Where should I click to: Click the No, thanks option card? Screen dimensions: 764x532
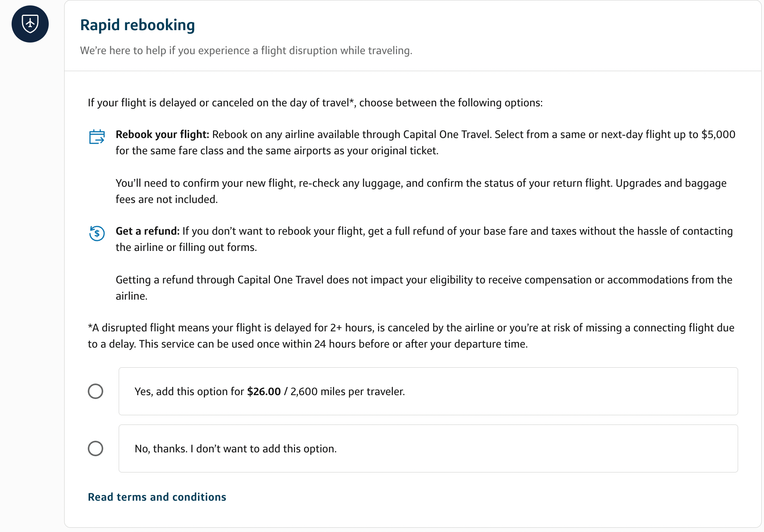pos(428,448)
